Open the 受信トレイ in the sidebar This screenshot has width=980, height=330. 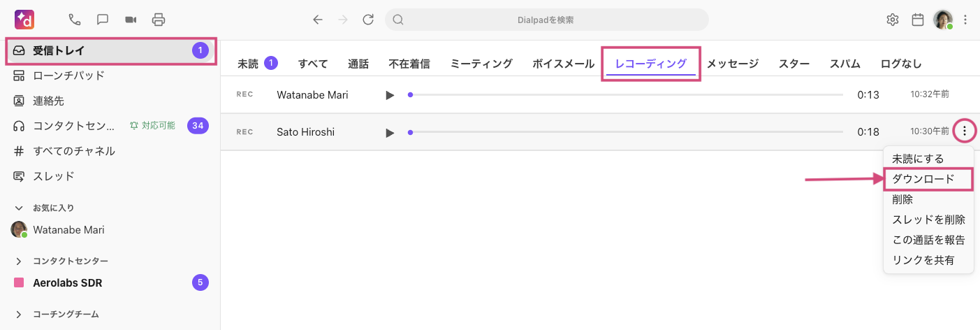click(x=59, y=50)
